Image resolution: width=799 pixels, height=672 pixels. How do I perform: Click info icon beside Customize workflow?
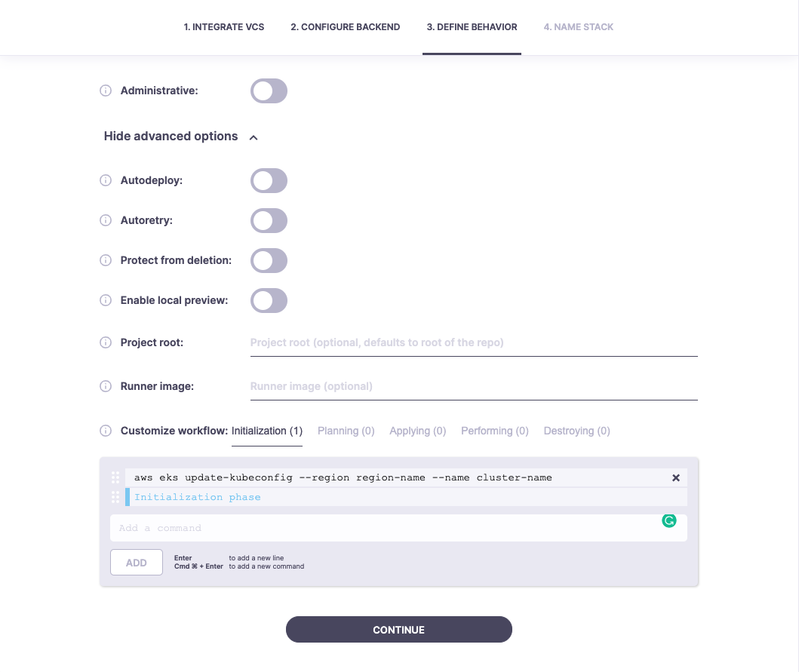pyautogui.click(x=106, y=431)
